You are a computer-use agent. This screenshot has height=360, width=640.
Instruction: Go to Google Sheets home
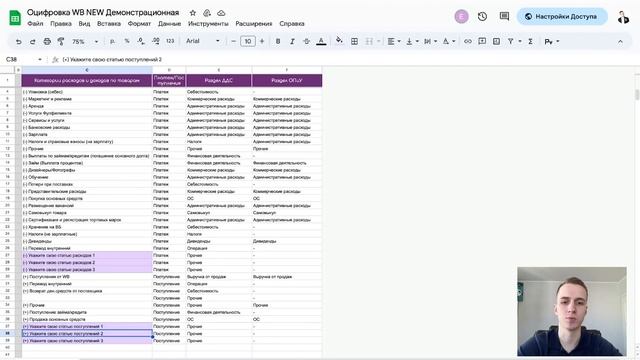pos(15,18)
